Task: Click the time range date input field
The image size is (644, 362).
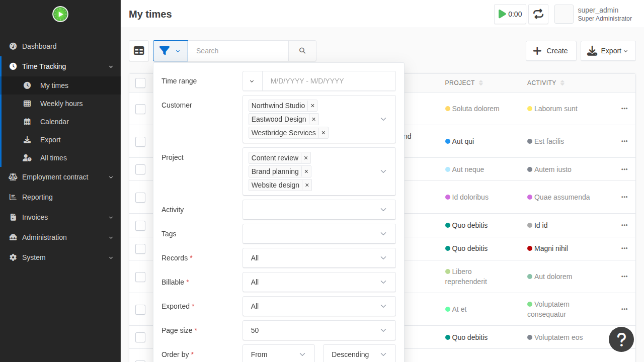Action: pyautogui.click(x=329, y=81)
